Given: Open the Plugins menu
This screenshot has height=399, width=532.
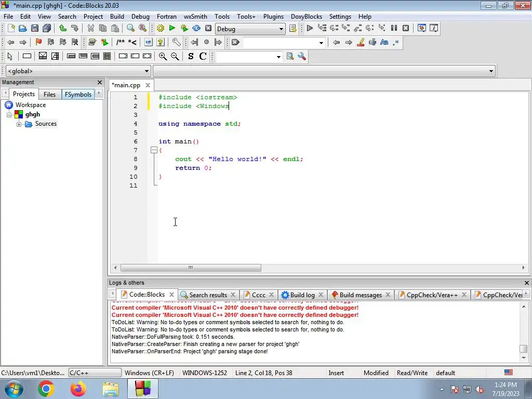Looking at the screenshot, I should point(273,17).
